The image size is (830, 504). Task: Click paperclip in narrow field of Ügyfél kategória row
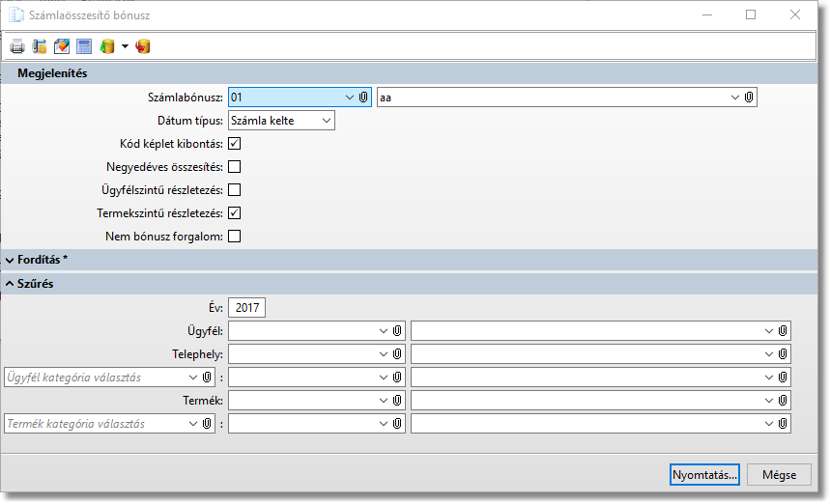tap(397, 378)
